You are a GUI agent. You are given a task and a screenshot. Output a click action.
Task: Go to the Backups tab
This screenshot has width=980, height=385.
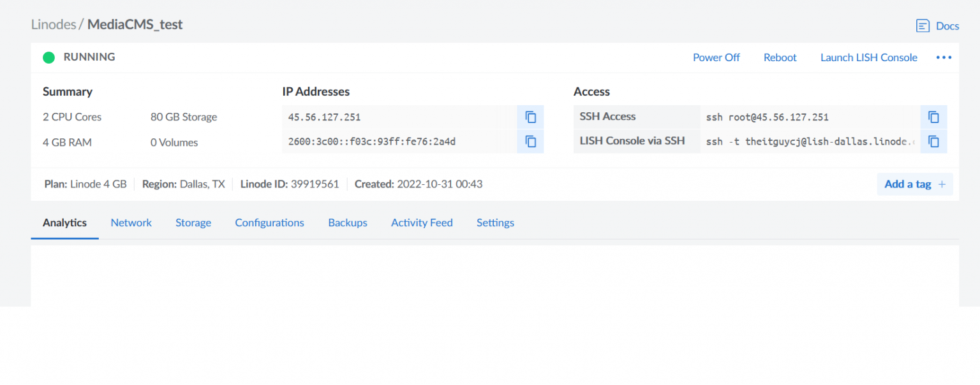[348, 222]
